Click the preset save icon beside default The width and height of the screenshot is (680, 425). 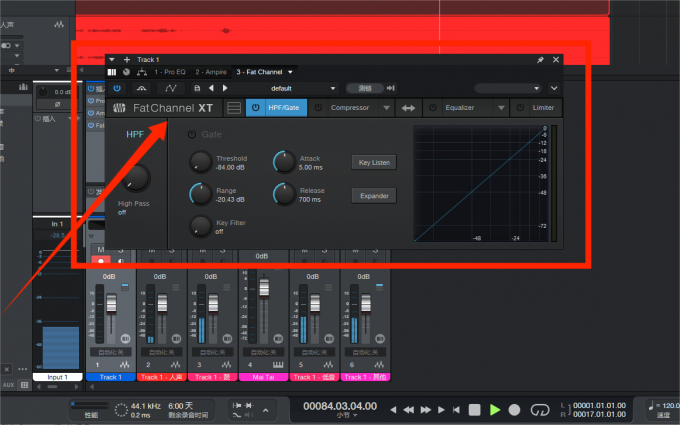(x=197, y=88)
